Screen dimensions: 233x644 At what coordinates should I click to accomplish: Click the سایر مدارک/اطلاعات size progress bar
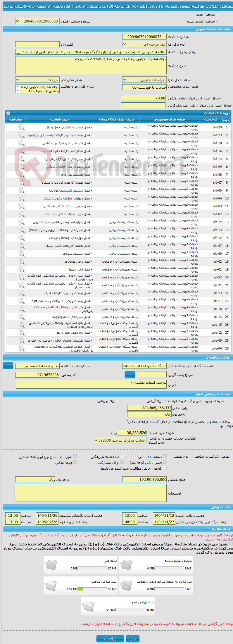[x=92, y=589]
